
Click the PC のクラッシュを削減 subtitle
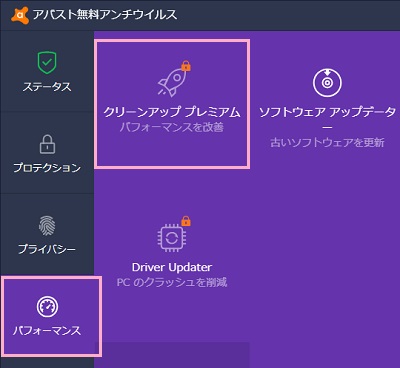(x=172, y=283)
